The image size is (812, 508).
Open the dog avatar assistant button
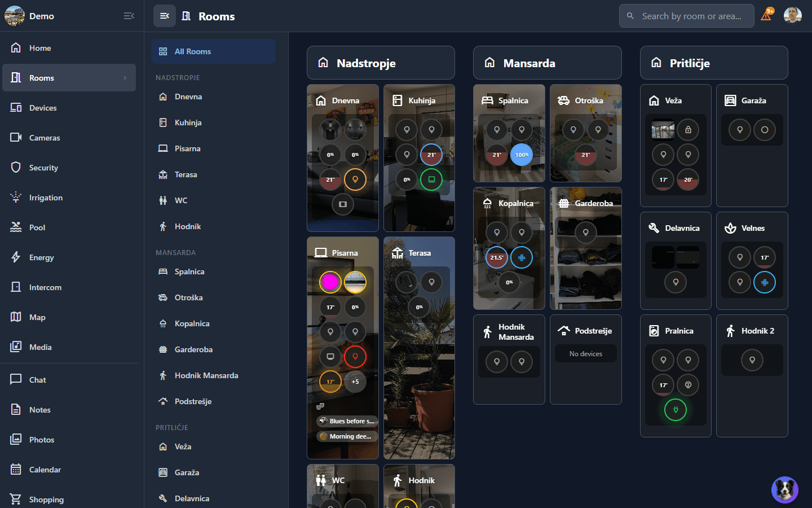coord(784,489)
